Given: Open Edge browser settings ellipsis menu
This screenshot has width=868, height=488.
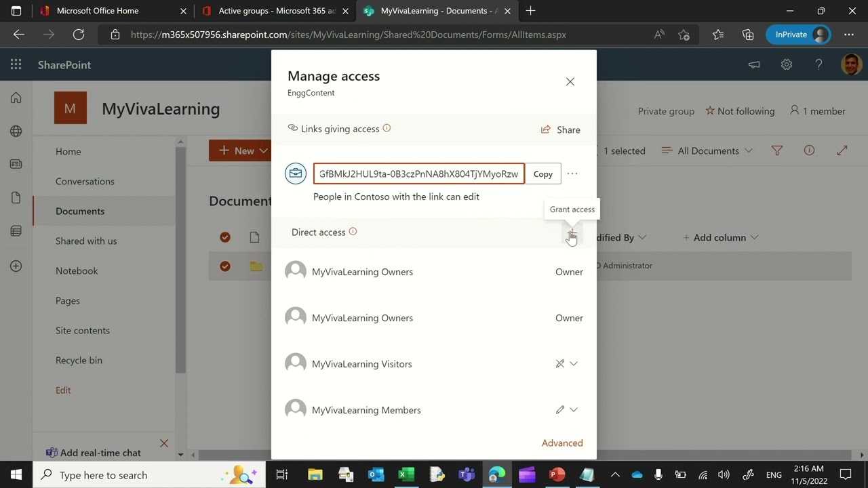Looking at the screenshot, I should [849, 35].
